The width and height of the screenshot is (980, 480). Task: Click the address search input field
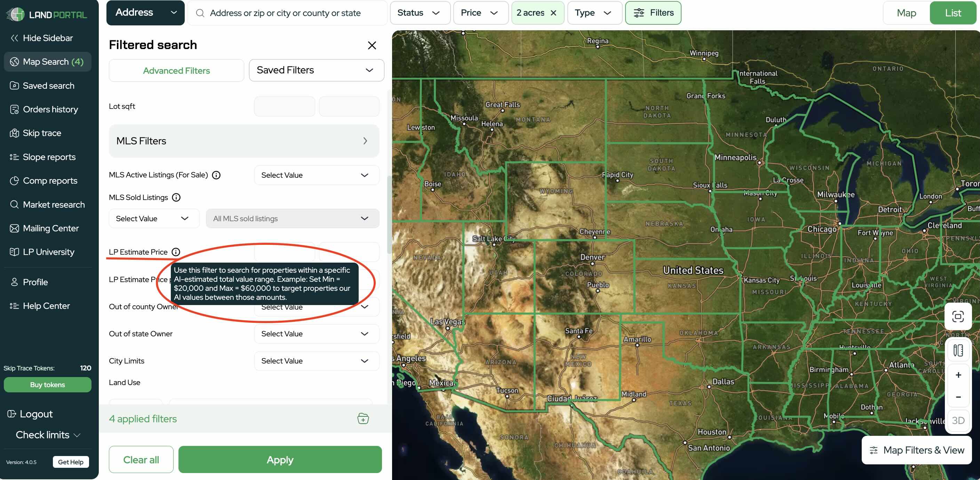tap(285, 13)
